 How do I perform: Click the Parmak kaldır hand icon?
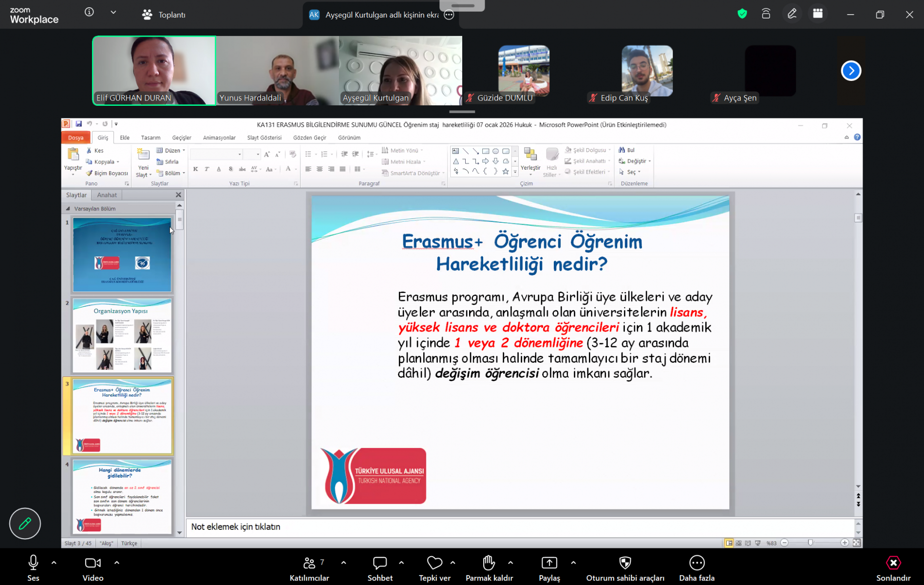pos(489,564)
